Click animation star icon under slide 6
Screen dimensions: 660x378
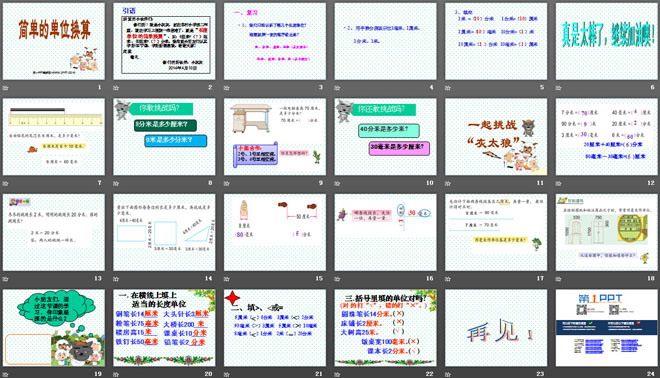(x=559, y=88)
